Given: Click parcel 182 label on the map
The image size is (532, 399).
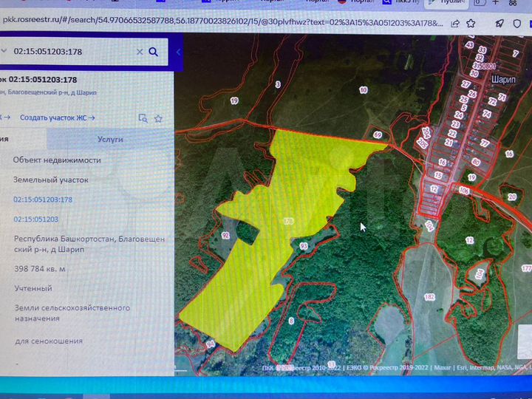Looking at the screenshot, I should point(429,296).
